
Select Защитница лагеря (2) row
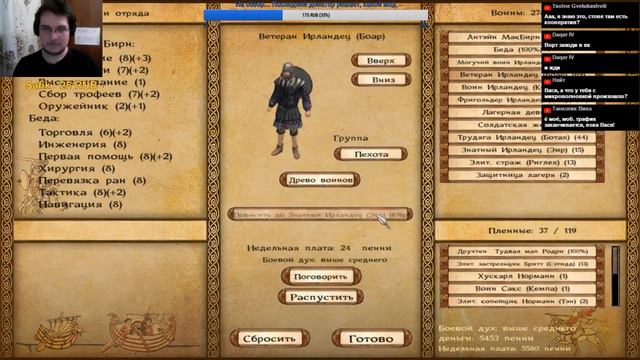point(522,175)
